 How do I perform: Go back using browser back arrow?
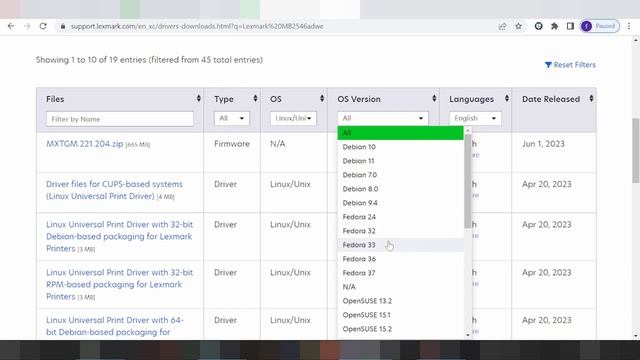pos(11,26)
